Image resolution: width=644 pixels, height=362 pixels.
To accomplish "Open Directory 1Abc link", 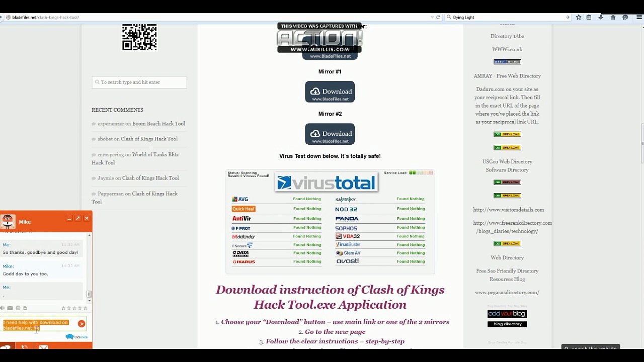I will click(507, 36).
